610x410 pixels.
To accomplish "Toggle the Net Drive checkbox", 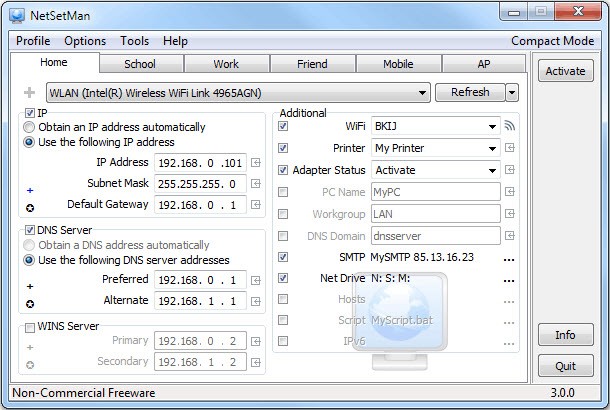I will (x=283, y=278).
